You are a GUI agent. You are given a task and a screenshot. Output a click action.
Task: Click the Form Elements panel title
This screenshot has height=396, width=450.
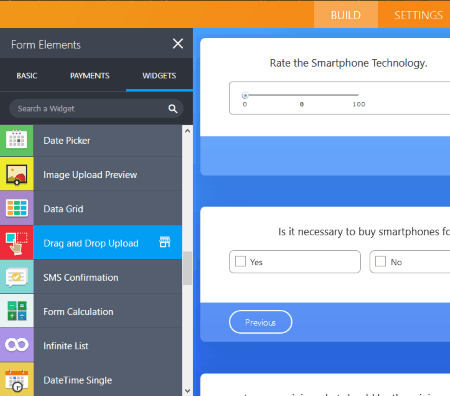tap(46, 45)
